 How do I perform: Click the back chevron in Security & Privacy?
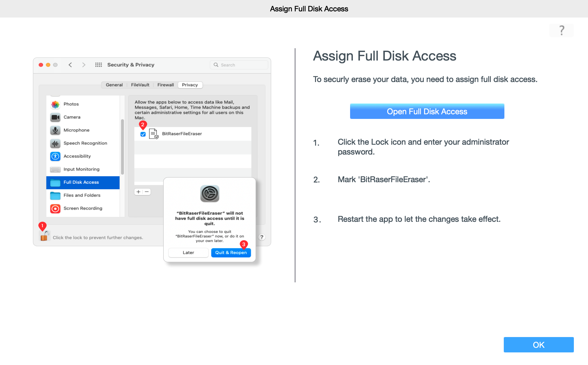click(70, 65)
